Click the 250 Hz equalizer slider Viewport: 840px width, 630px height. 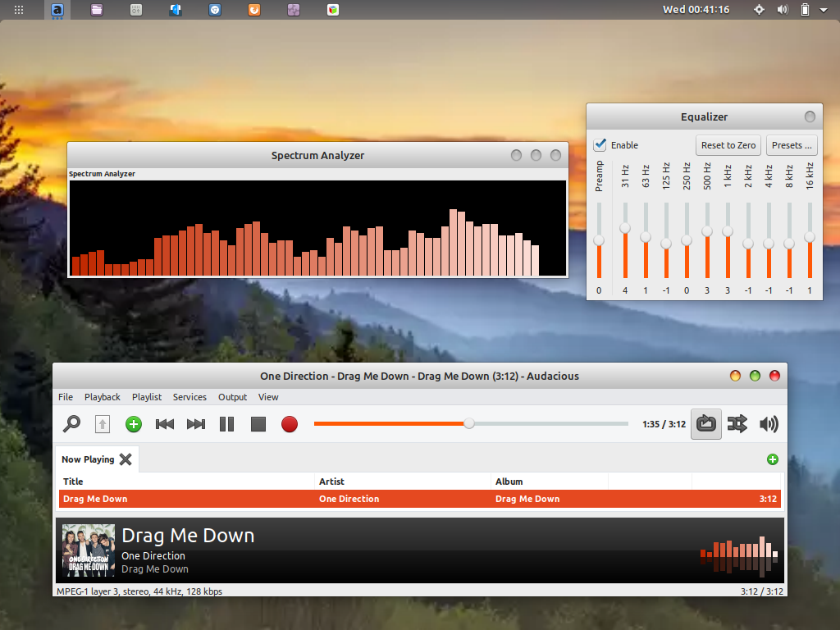(x=687, y=240)
